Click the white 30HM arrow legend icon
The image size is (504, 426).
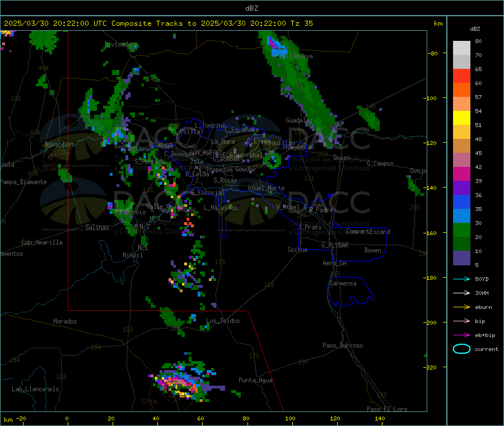[x=461, y=293]
